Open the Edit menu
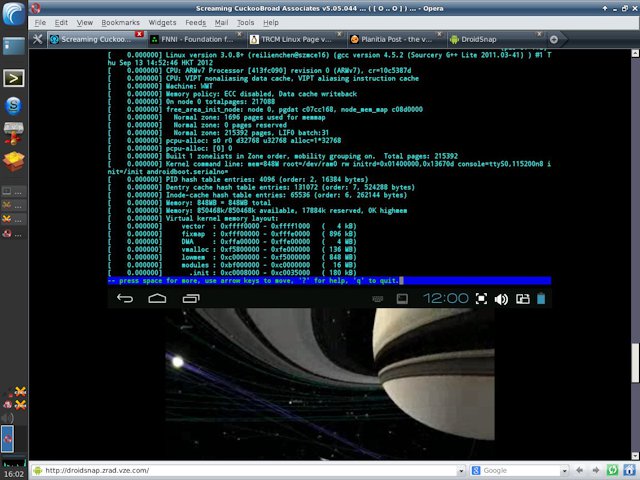The height and width of the screenshot is (480, 640). 61,23
